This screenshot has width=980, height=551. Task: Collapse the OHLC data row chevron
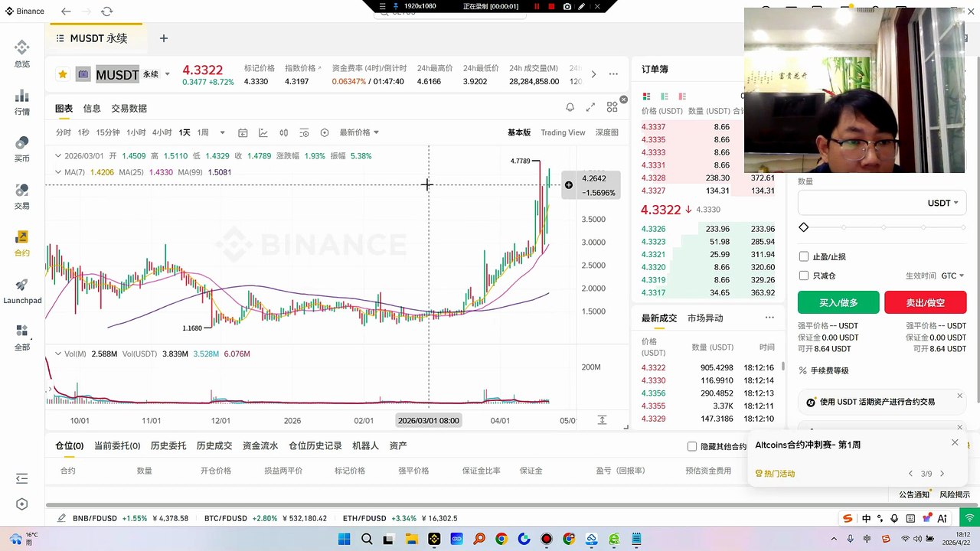pyautogui.click(x=58, y=155)
